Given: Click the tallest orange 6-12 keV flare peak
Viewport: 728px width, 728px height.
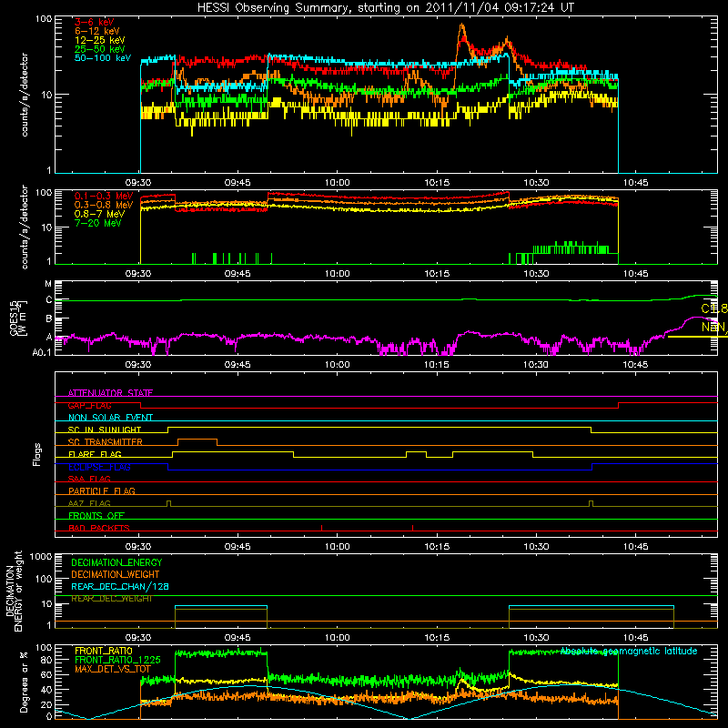Looking at the screenshot, I should pos(461,26).
